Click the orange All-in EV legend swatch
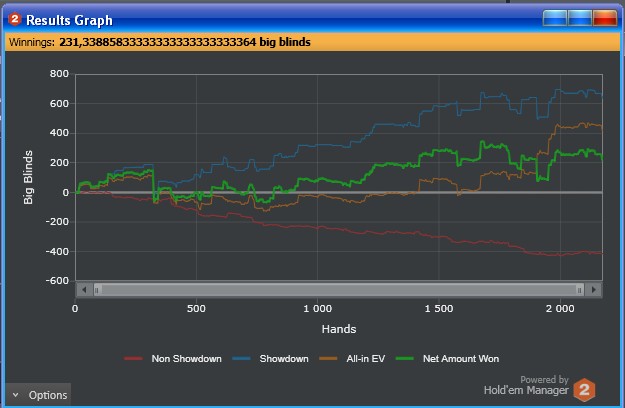 pos(328,359)
